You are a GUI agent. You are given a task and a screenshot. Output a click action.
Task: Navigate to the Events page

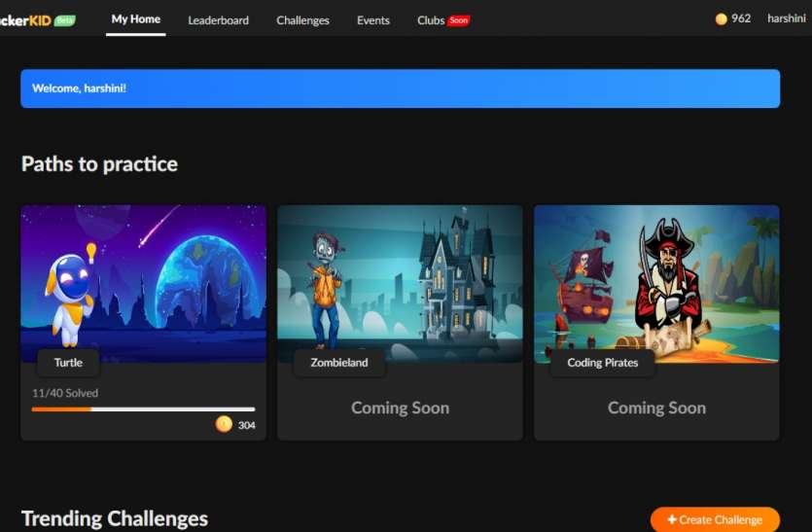click(372, 20)
